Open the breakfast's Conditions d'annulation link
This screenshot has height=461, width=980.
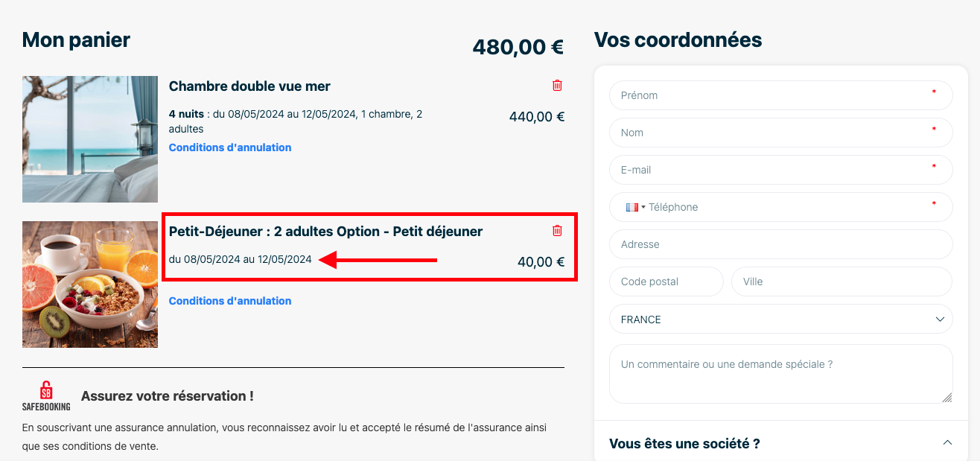click(x=230, y=301)
